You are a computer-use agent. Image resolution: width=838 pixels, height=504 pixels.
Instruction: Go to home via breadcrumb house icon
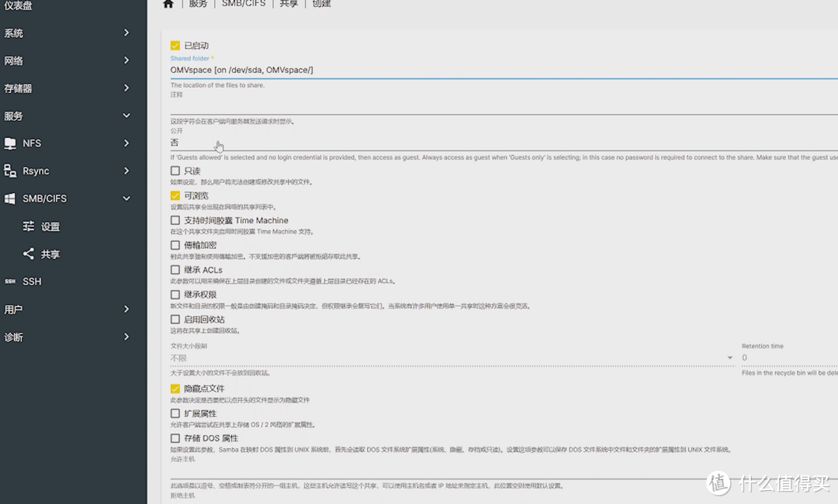pos(168,4)
